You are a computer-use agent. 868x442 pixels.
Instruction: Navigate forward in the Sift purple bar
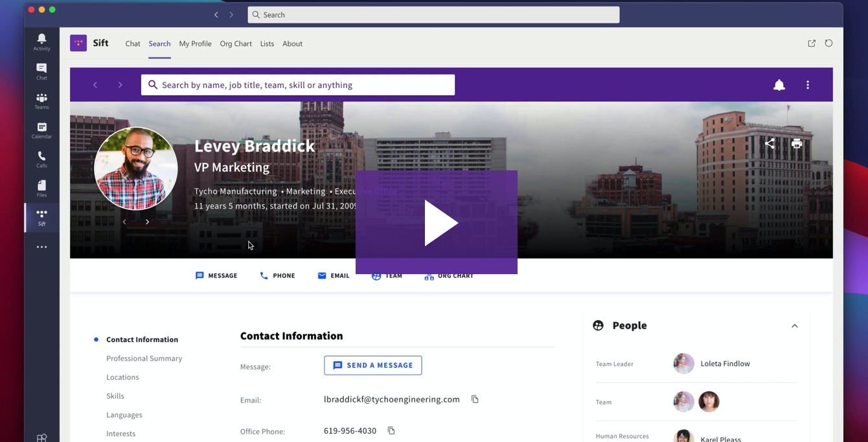point(120,85)
